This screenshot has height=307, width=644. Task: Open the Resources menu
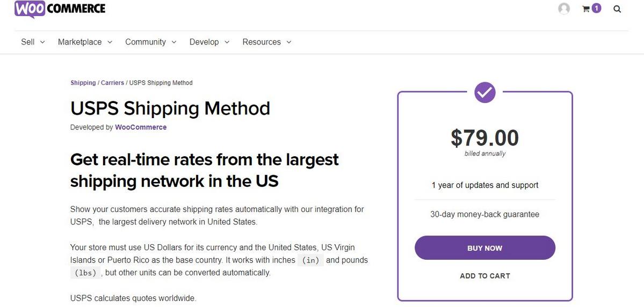click(266, 42)
